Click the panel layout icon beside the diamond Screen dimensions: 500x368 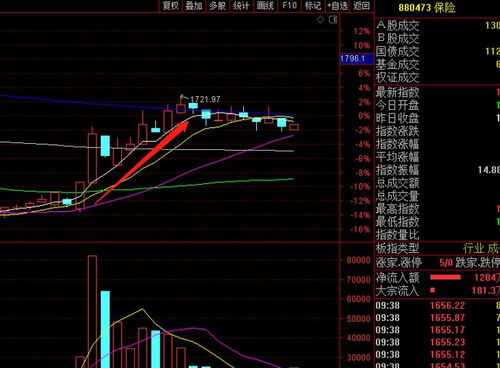click(x=333, y=20)
